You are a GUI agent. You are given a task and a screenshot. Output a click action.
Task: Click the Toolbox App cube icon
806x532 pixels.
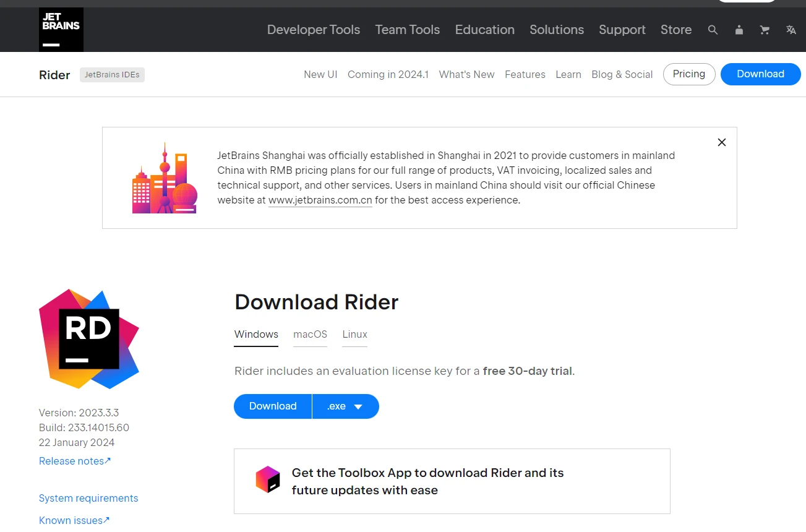coord(268,479)
